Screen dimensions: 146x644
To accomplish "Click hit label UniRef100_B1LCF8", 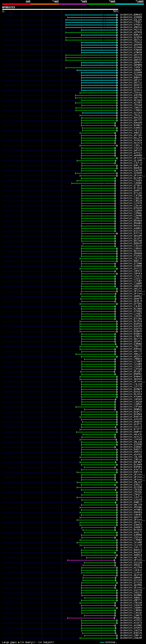I will tap(131, 138).
